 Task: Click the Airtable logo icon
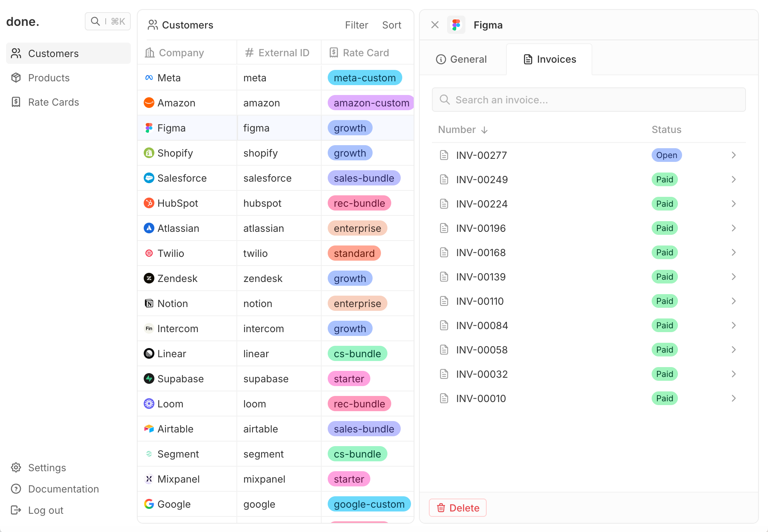point(149,429)
